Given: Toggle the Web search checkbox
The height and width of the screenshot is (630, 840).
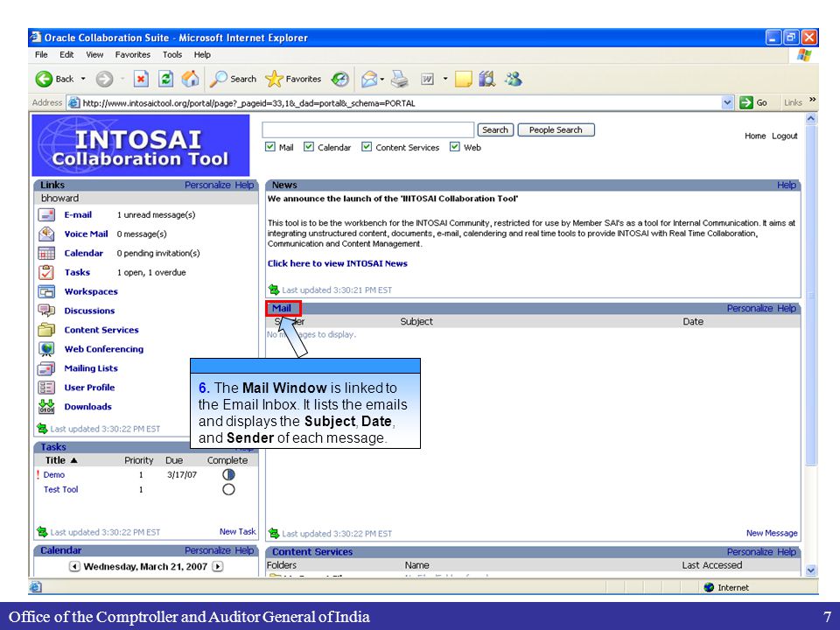Looking at the screenshot, I should [455, 147].
